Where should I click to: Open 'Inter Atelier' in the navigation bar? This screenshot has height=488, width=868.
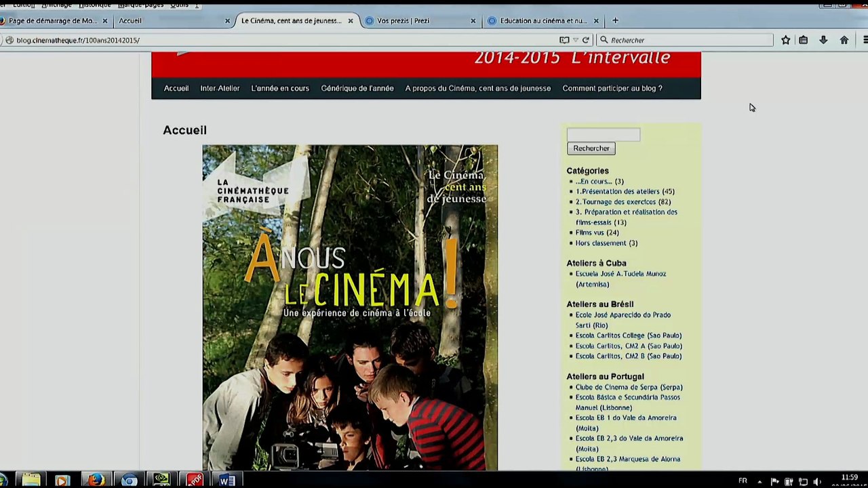(220, 88)
